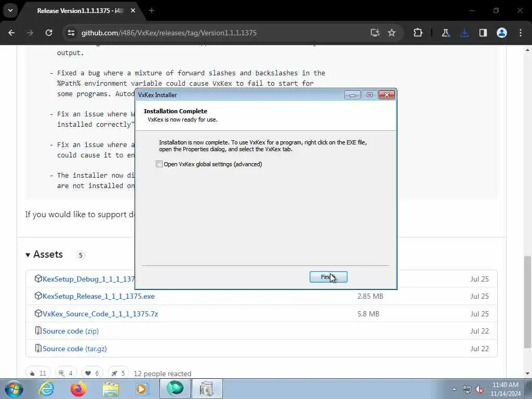Click the 2.85 MB file size text
This screenshot has height=399, width=532.
click(370, 296)
